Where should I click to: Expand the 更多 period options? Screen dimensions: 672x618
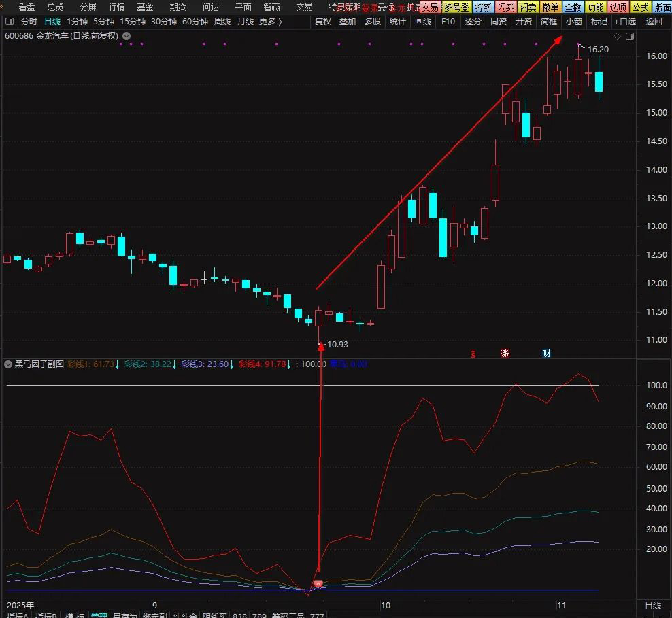[x=270, y=22]
